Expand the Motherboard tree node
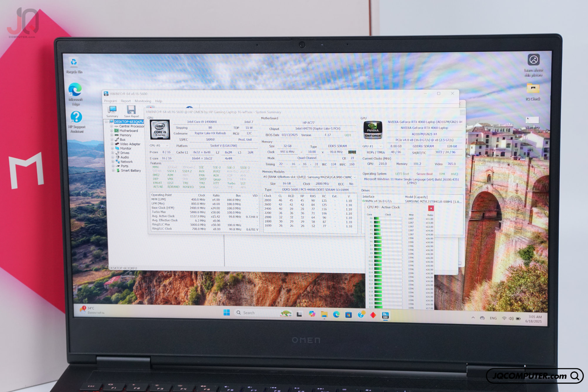588x392 pixels. point(112,131)
